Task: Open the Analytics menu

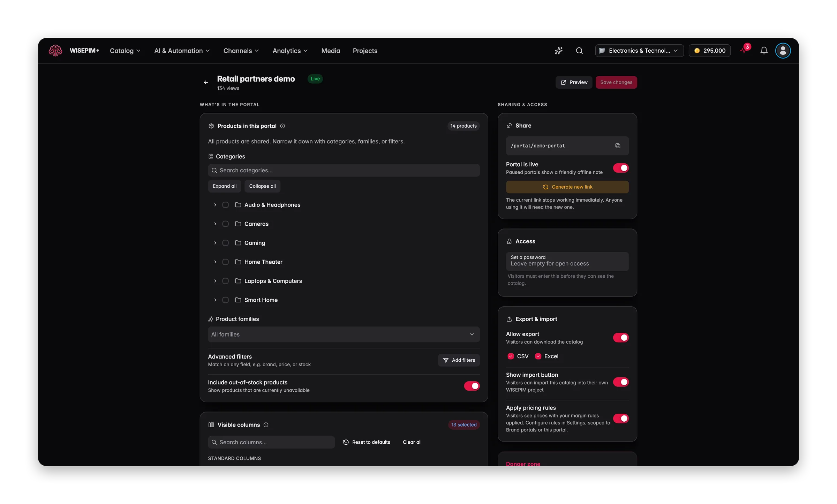Action: tap(290, 51)
